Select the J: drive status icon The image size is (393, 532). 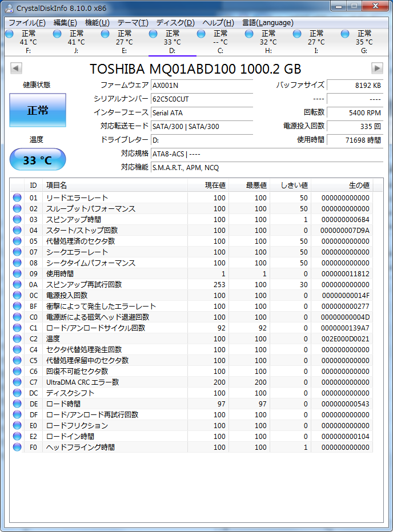[x=57, y=34]
